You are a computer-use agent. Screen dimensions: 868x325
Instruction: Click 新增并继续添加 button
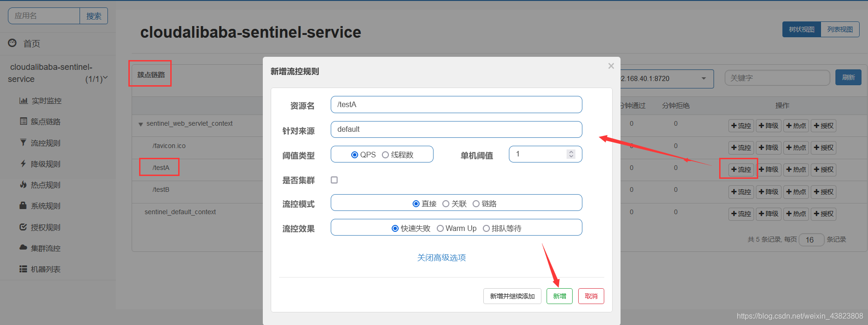[512, 296]
